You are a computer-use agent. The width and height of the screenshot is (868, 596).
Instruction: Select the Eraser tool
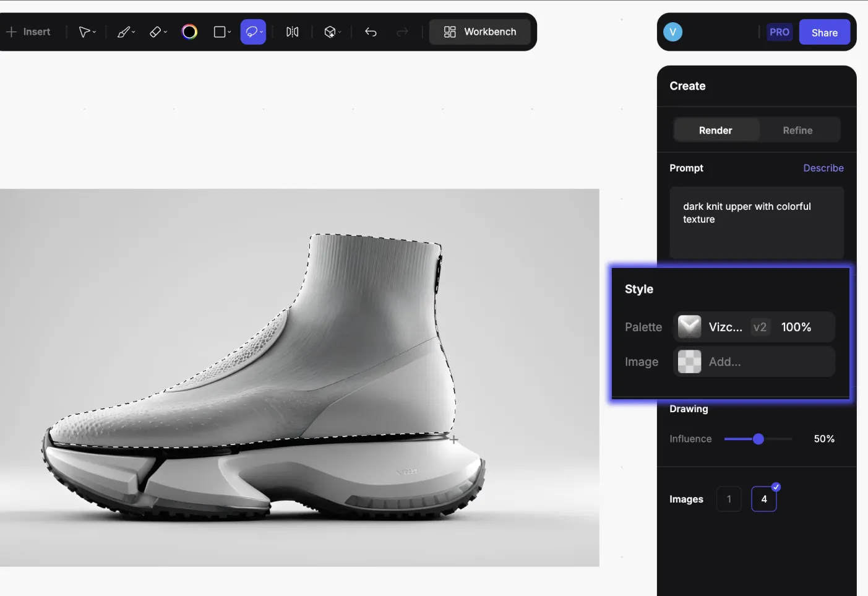(x=154, y=32)
